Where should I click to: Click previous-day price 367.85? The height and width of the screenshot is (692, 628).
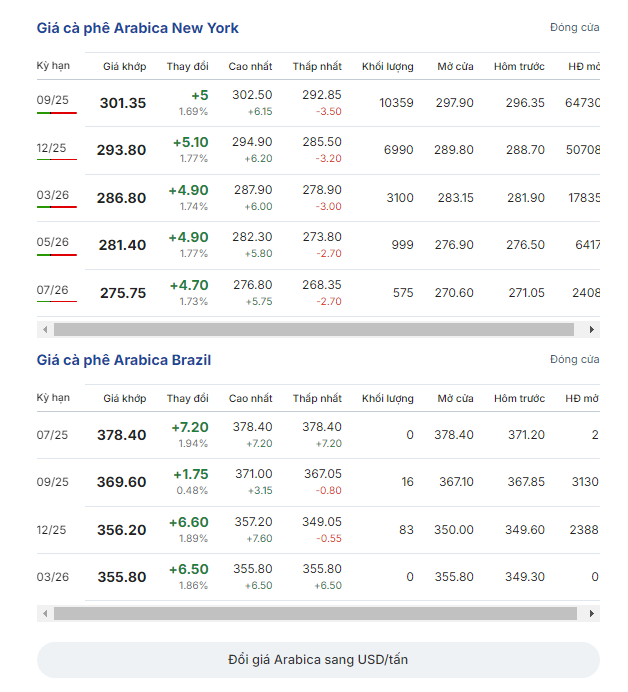[526, 481]
